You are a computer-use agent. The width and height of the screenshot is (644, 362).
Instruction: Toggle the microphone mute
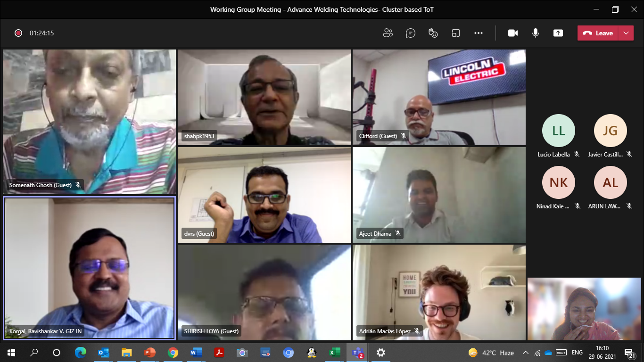tap(536, 33)
